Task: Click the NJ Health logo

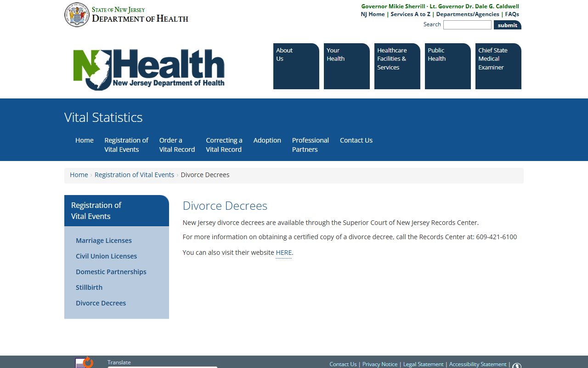Action: [149, 69]
